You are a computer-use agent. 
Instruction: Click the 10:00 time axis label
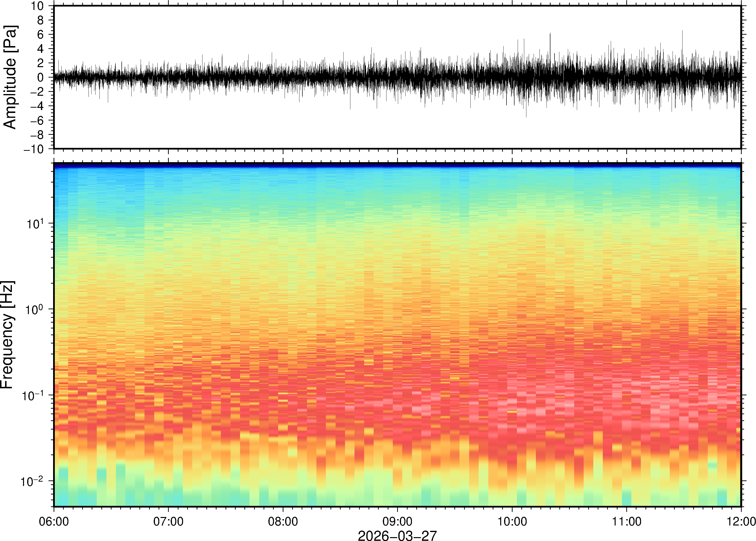pos(512,521)
